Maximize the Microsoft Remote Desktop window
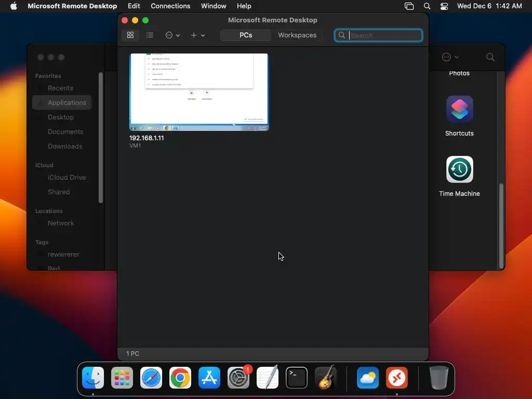Screen dimensions: 532x399 [x=145, y=20]
